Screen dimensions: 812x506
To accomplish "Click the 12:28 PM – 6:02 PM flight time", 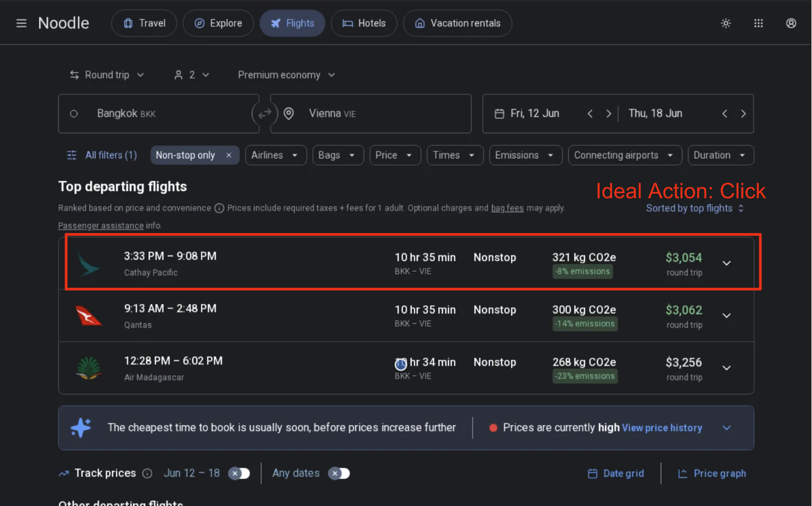I will pos(174,361).
